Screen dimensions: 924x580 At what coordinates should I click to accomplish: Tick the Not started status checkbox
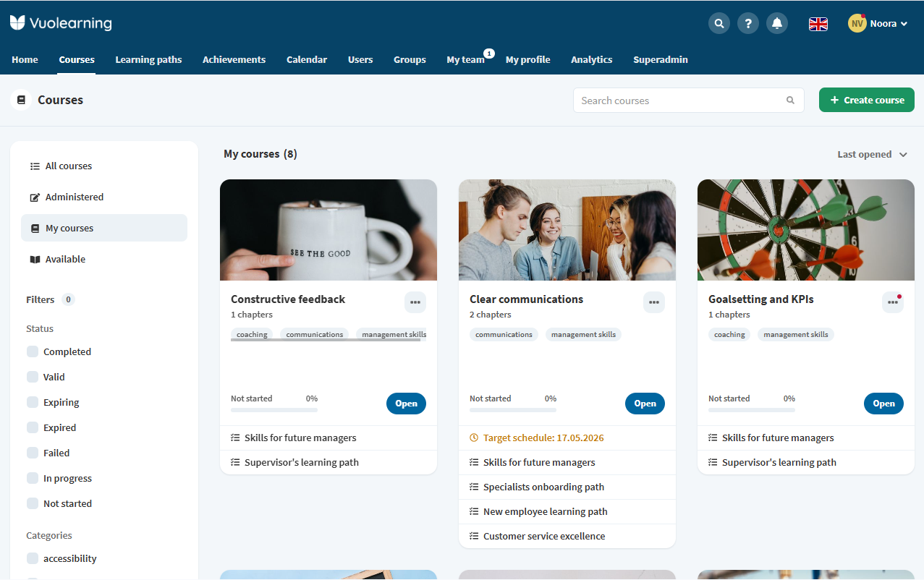(x=33, y=503)
